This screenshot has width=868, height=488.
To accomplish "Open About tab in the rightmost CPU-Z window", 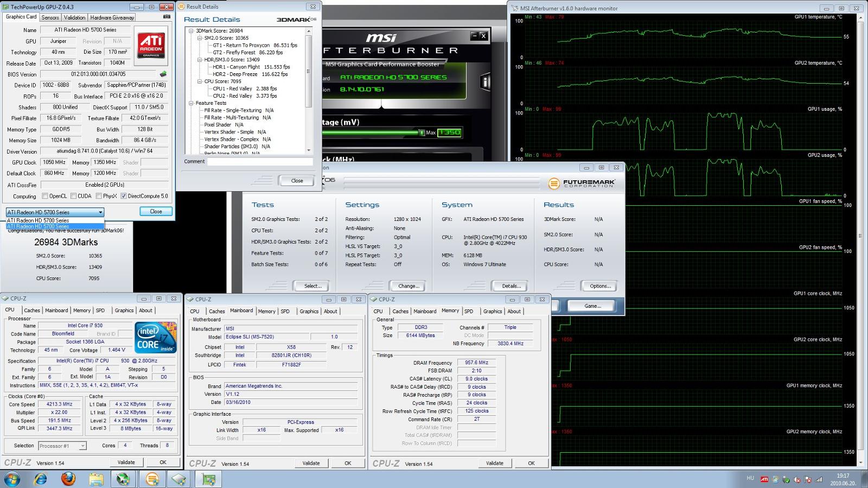I will (514, 312).
